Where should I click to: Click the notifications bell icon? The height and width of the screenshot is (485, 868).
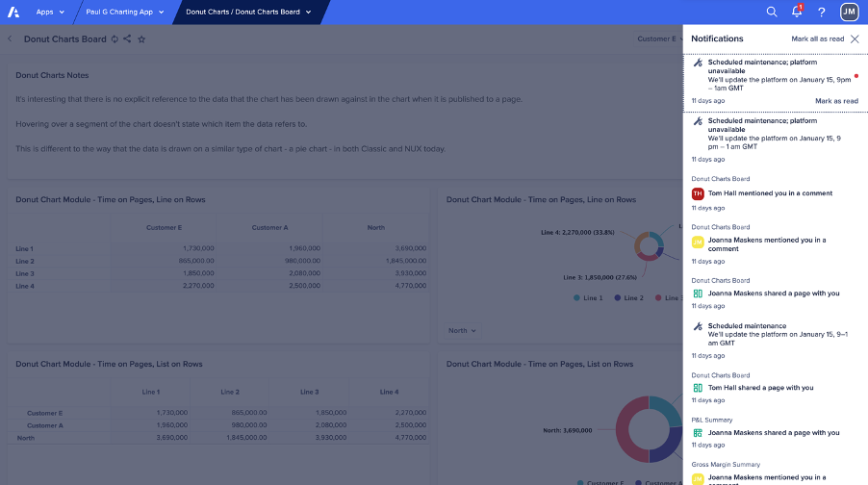[797, 13]
